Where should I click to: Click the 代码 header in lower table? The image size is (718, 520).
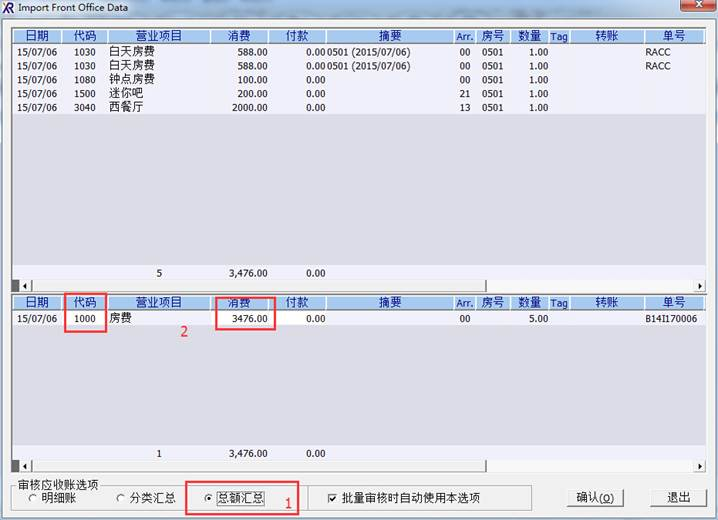coord(85,302)
